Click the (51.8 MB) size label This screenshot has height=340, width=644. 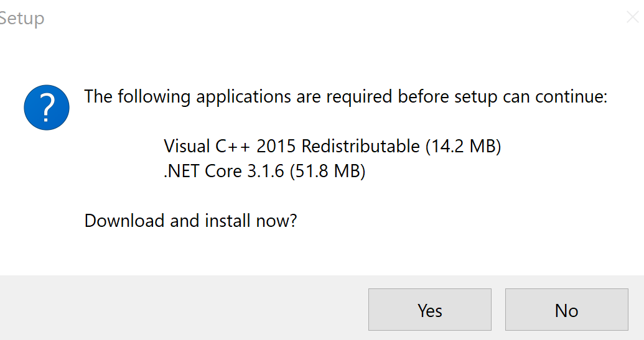327,171
